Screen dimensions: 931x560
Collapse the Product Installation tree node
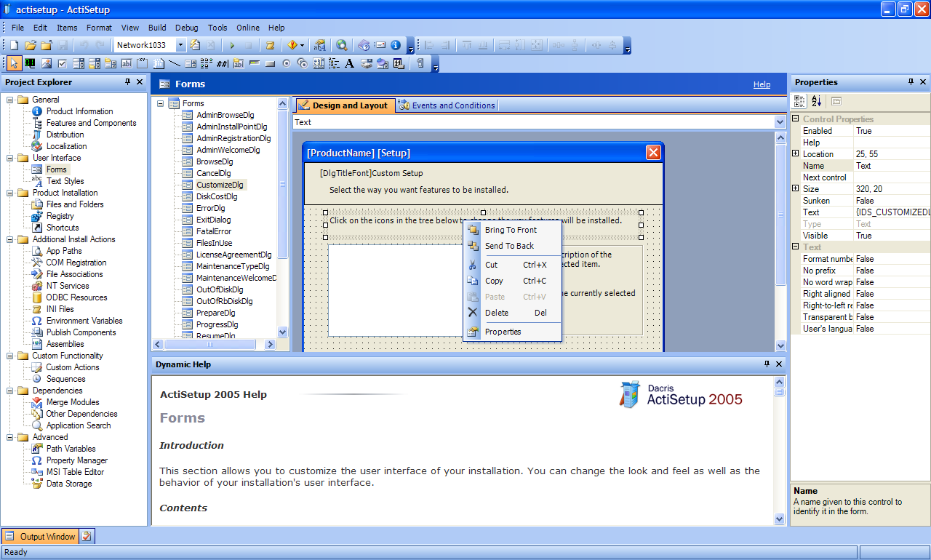10,193
